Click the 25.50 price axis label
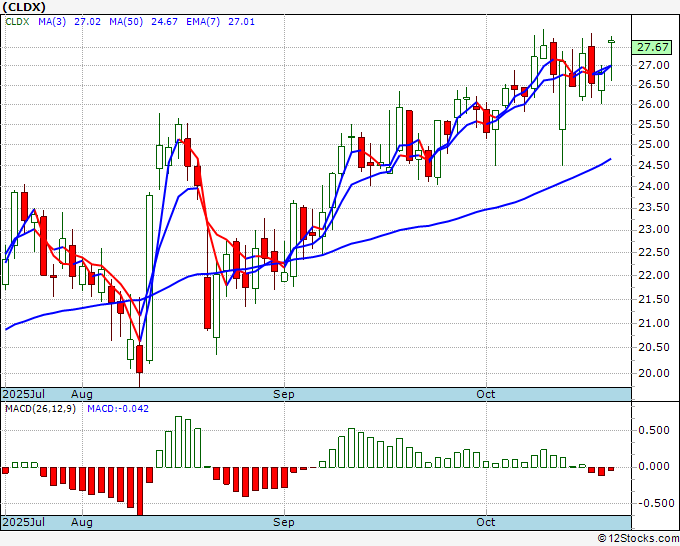 pos(654,124)
